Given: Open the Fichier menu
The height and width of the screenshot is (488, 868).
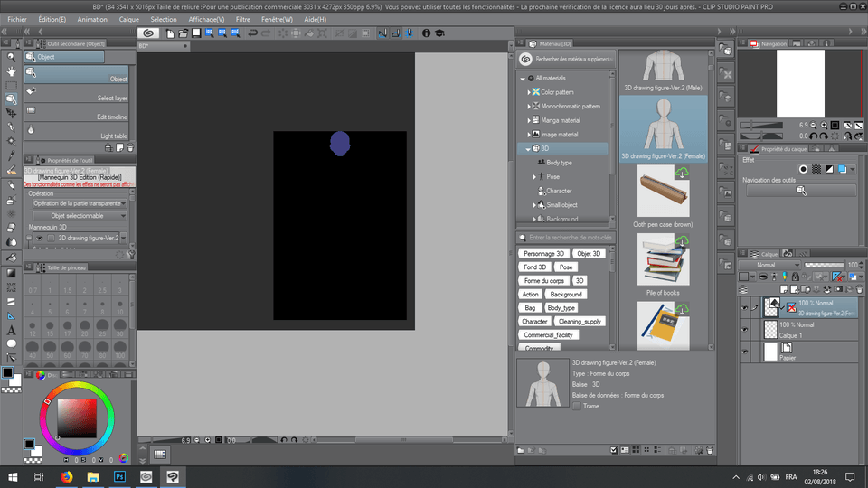Looking at the screenshot, I should (x=16, y=19).
